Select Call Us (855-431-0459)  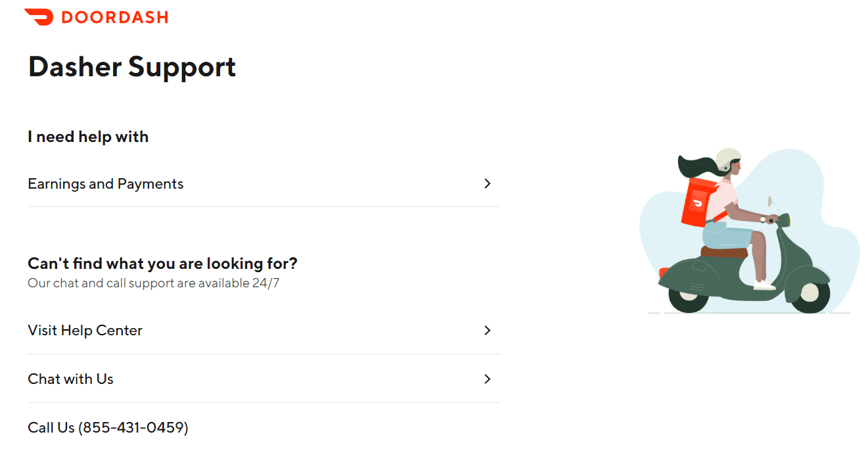[108, 427]
